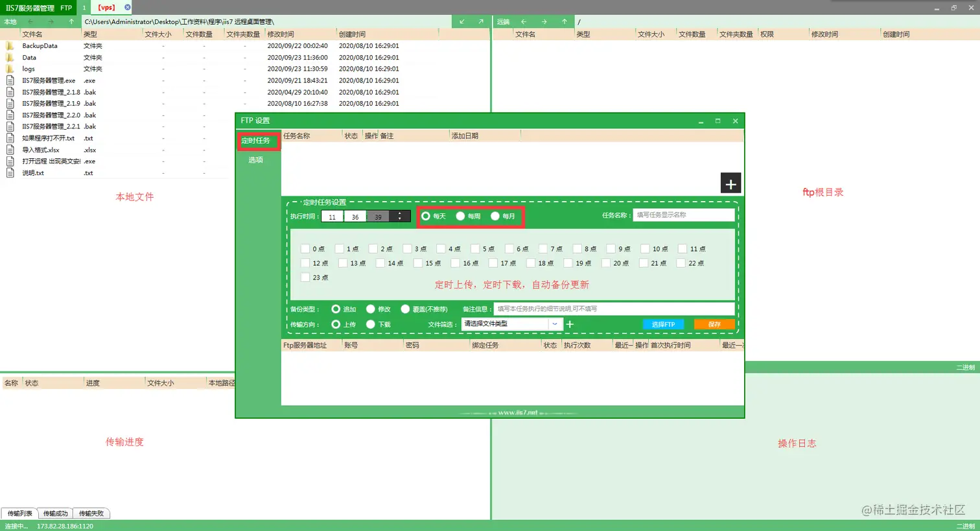Minimize the FTP 设置 dialog
Viewport: 980px width, 531px height.
[701, 121]
